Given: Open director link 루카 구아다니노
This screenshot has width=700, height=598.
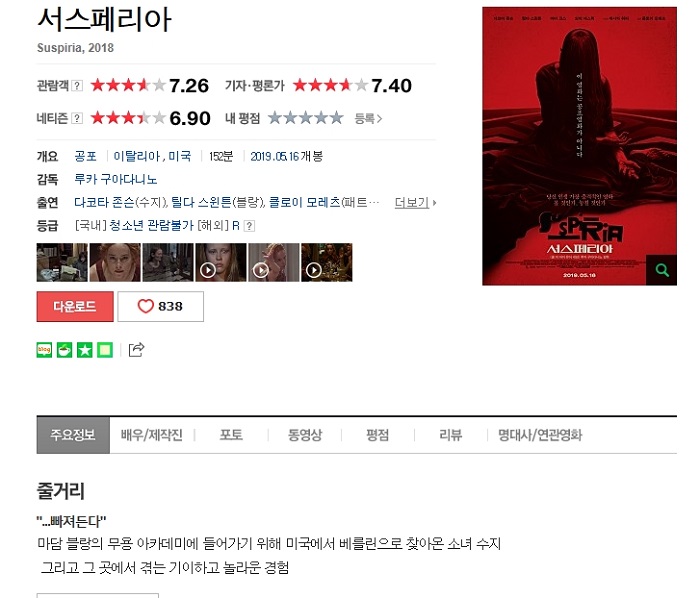Looking at the screenshot, I should pyautogui.click(x=116, y=179).
